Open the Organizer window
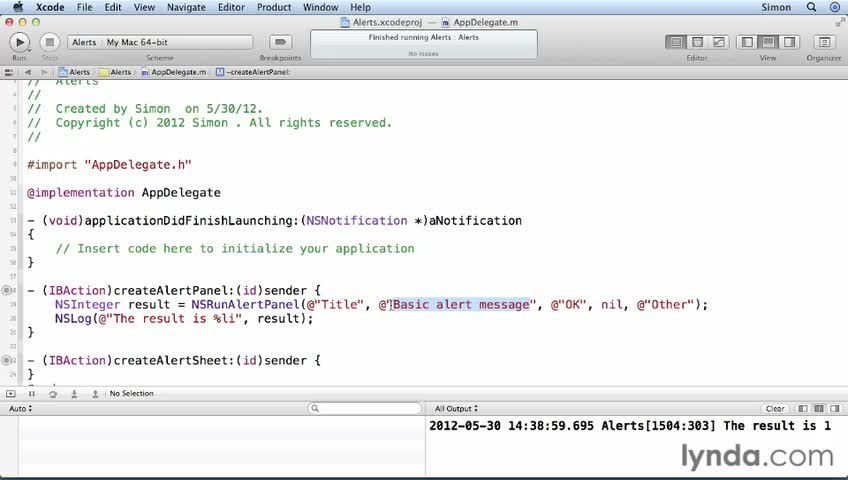The image size is (848, 480). click(824, 42)
